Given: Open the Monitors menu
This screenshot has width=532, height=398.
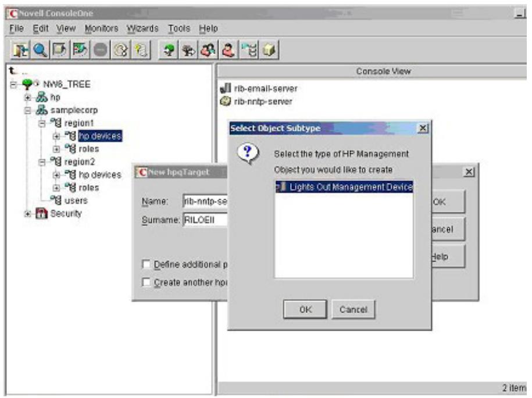Looking at the screenshot, I should pyautogui.click(x=101, y=28).
